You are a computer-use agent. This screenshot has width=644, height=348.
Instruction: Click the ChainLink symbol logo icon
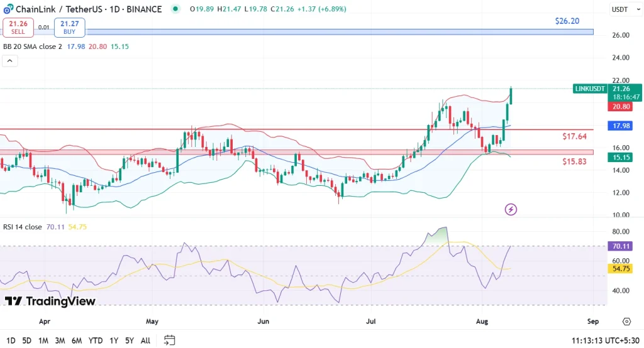[7, 9]
